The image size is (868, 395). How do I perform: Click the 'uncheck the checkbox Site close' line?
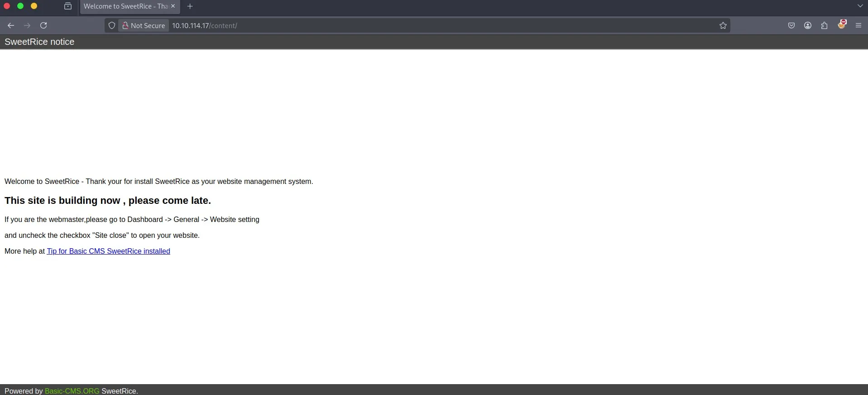pyautogui.click(x=102, y=235)
